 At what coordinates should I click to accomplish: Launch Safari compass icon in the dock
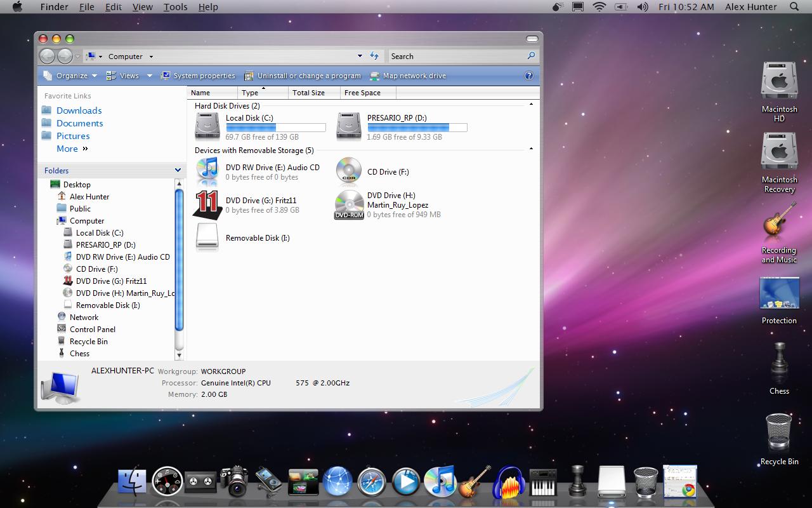click(372, 482)
